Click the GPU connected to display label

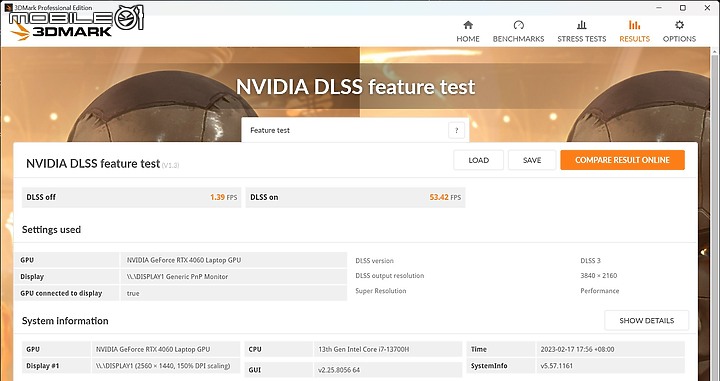[61, 293]
